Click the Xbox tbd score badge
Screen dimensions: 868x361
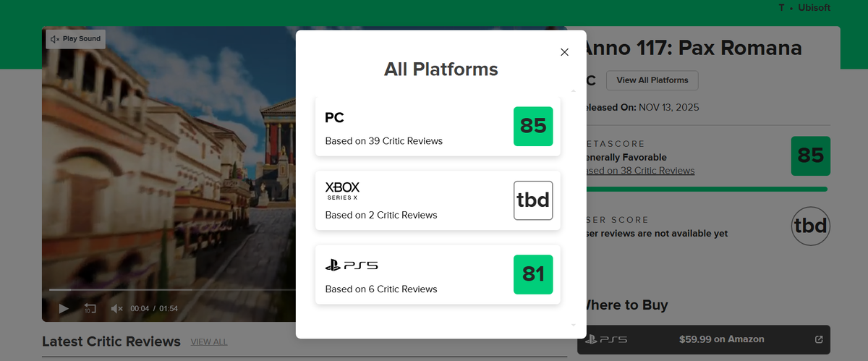pos(533,200)
